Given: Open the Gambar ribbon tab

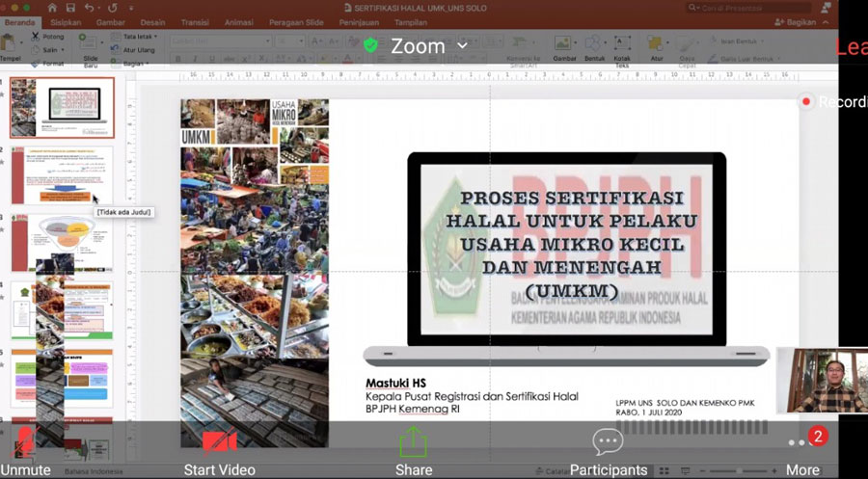Looking at the screenshot, I should point(110,23).
